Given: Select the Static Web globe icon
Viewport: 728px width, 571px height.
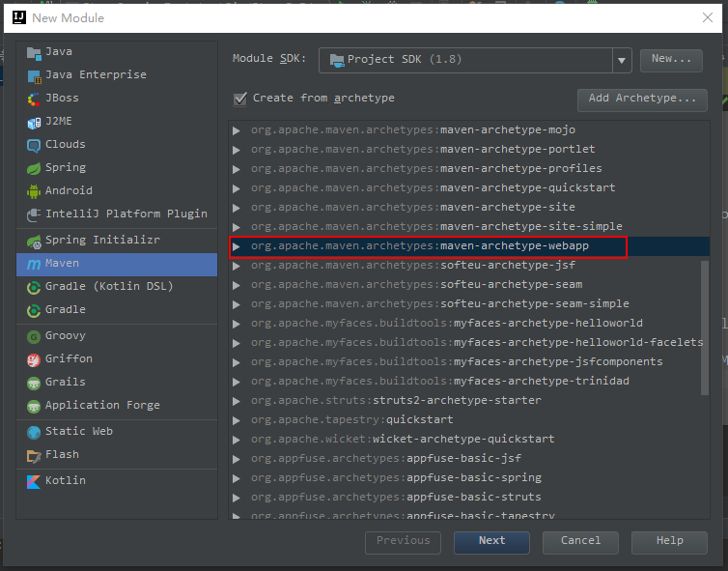Looking at the screenshot, I should pyautogui.click(x=34, y=432).
